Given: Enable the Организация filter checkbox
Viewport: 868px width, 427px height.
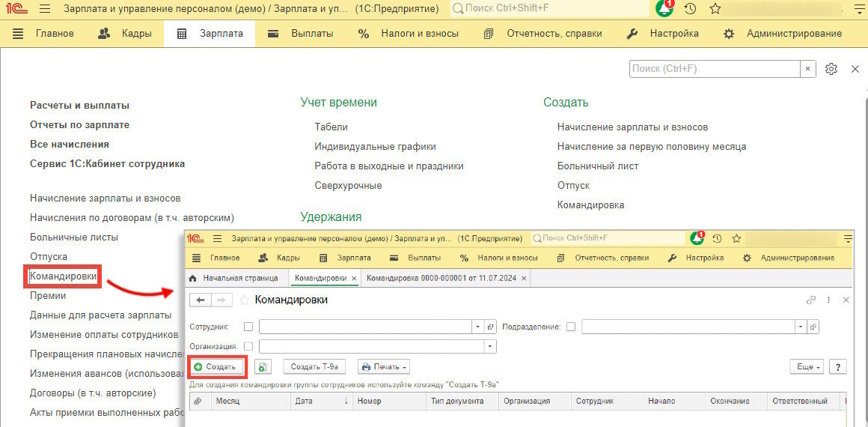Looking at the screenshot, I should [x=248, y=347].
